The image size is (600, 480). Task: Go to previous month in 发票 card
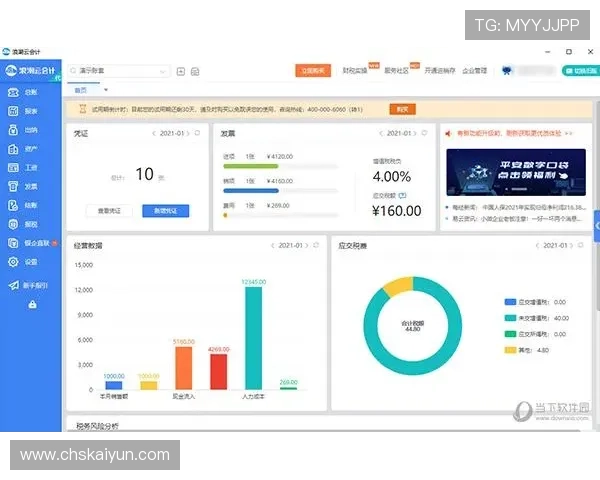[381, 134]
